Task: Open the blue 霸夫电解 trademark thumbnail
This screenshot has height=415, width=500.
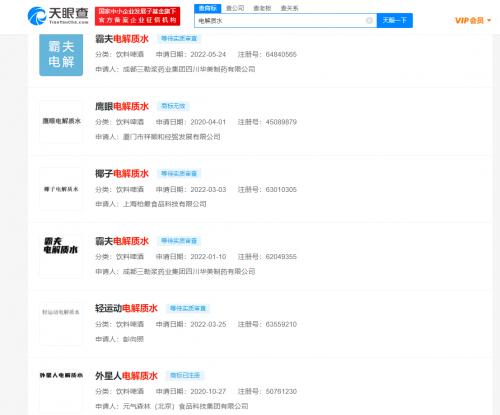Action: (61, 55)
